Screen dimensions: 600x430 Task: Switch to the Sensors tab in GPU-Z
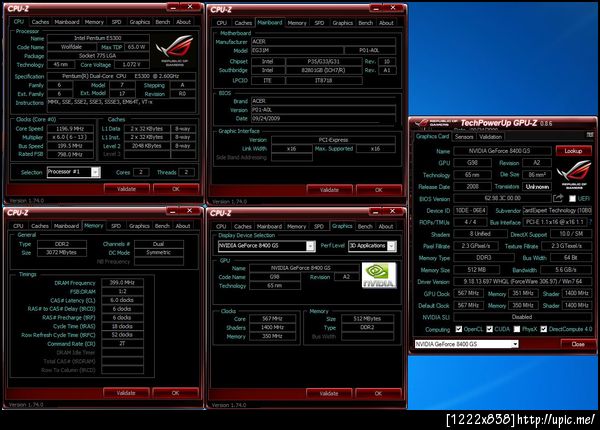point(464,137)
